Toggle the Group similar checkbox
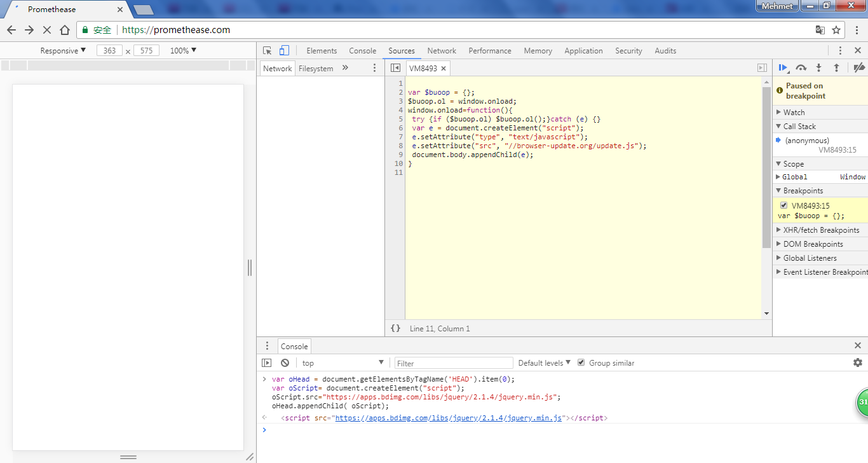This screenshot has height=463, width=868. pyautogui.click(x=581, y=363)
